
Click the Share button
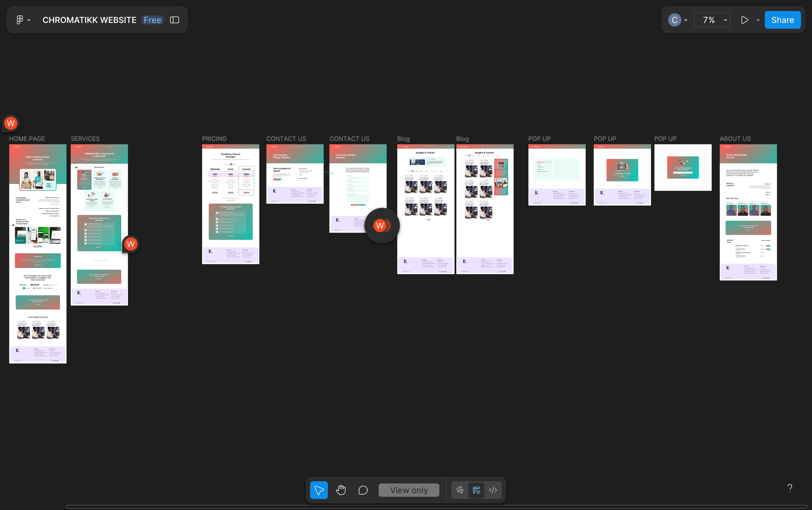point(782,20)
